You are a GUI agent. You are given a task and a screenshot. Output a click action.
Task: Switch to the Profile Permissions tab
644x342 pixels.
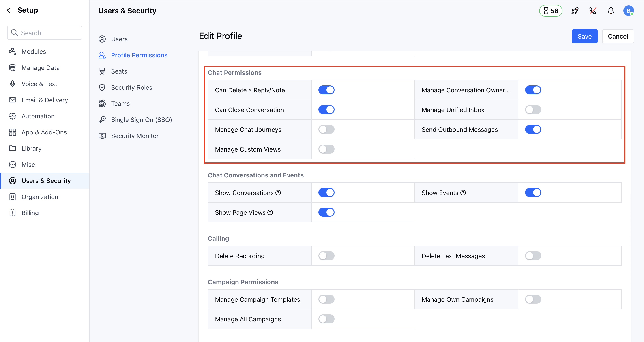click(139, 55)
